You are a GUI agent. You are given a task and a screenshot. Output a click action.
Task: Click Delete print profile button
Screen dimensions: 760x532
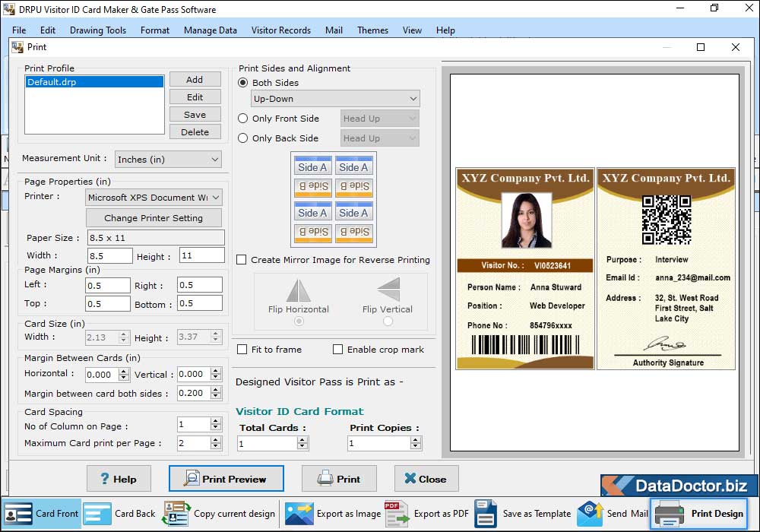[x=195, y=131]
